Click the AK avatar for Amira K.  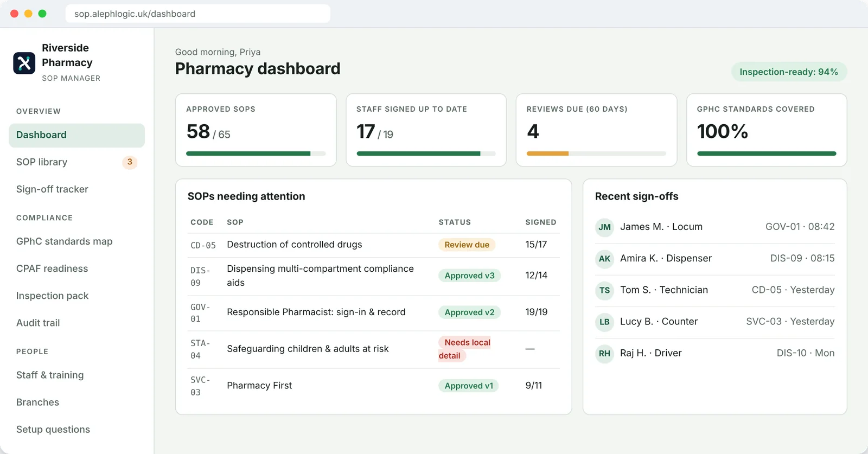pyautogui.click(x=604, y=259)
